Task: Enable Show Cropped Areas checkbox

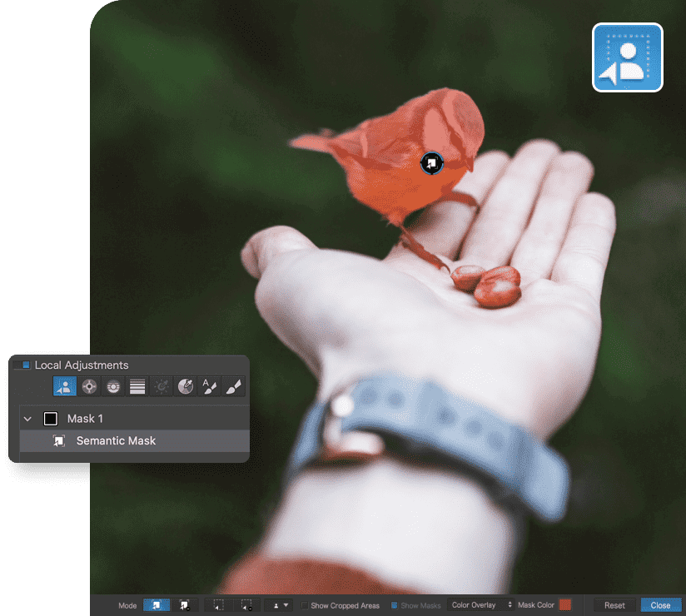Action: pos(305,605)
